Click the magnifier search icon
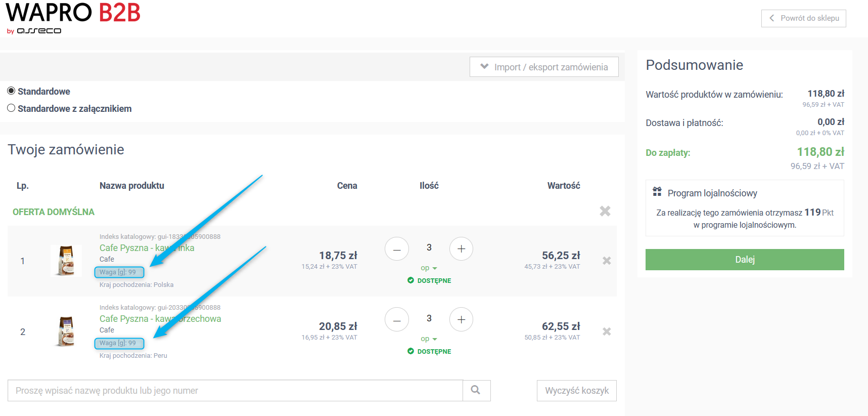The image size is (868, 416). [476, 390]
